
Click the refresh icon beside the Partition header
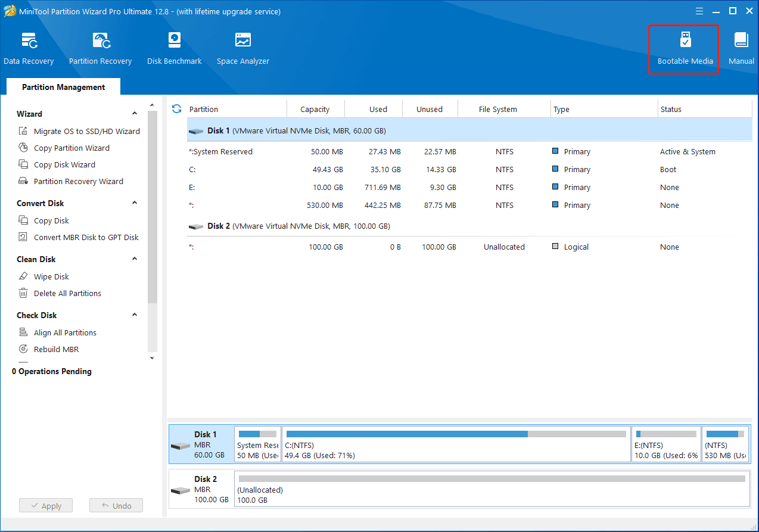pos(176,109)
